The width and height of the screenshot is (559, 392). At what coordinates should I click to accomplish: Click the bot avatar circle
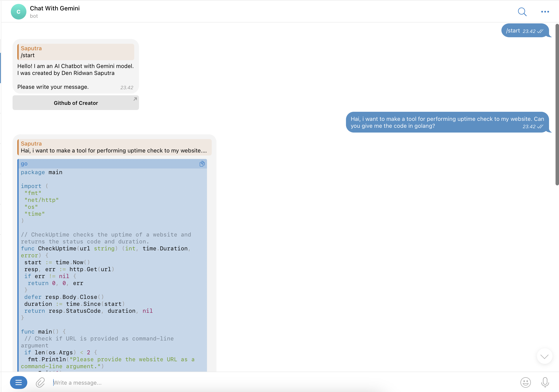pyautogui.click(x=18, y=12)
